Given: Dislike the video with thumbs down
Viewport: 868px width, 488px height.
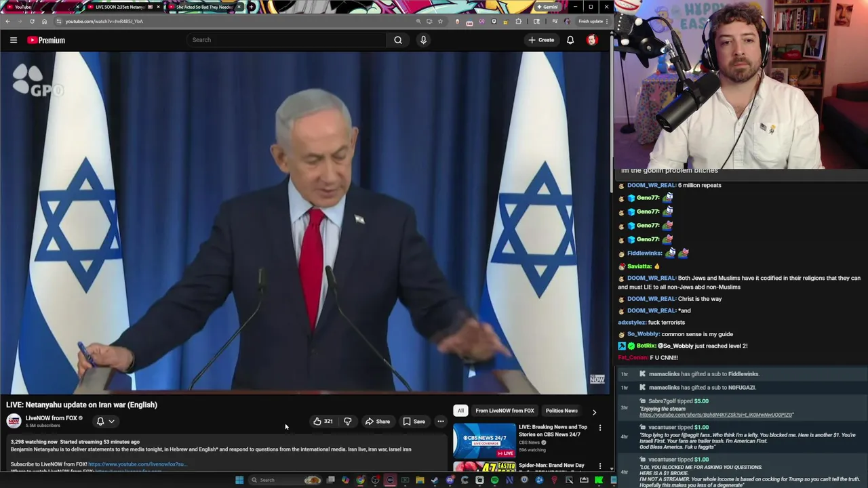Looking at the screenshot, I should click(347, 422).
